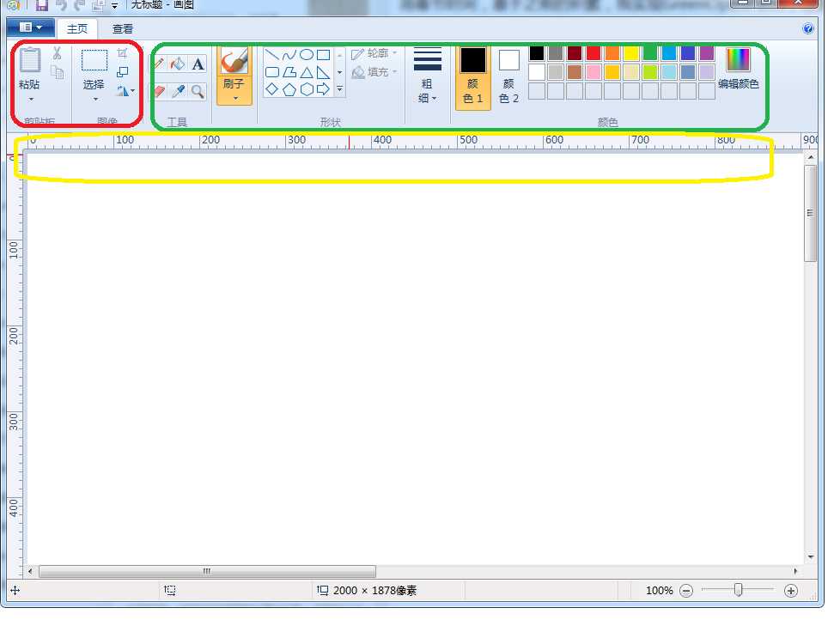Image resolution: width=840 pixels, height=620 pixels.
Task: Pick the pink color swatch
Action: pos(593,72)
